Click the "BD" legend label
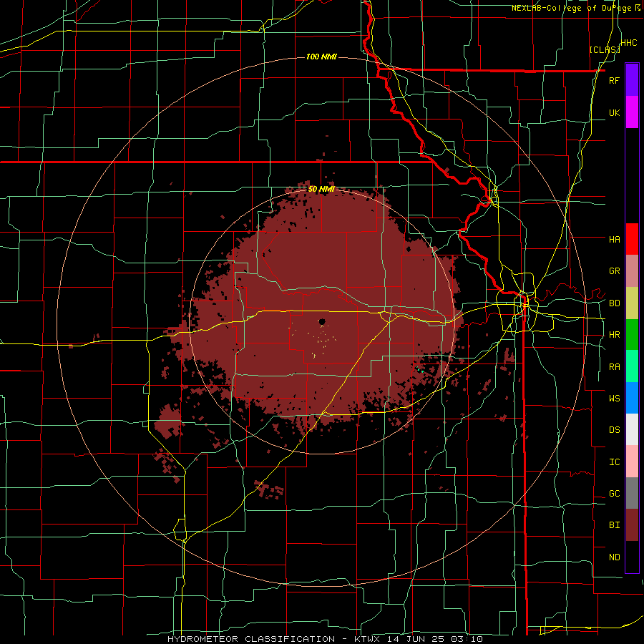The width and height of the screenshot is (644, 644). click(x=614, y=303)
